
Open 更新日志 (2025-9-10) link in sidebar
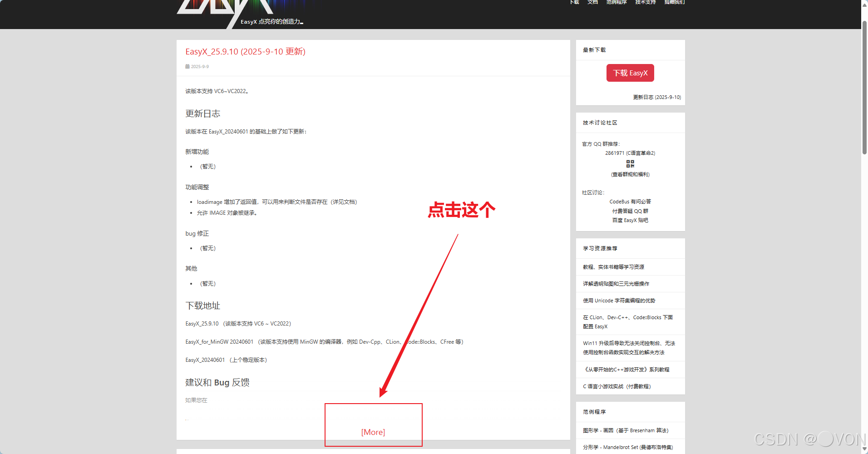tap(657, 97)
